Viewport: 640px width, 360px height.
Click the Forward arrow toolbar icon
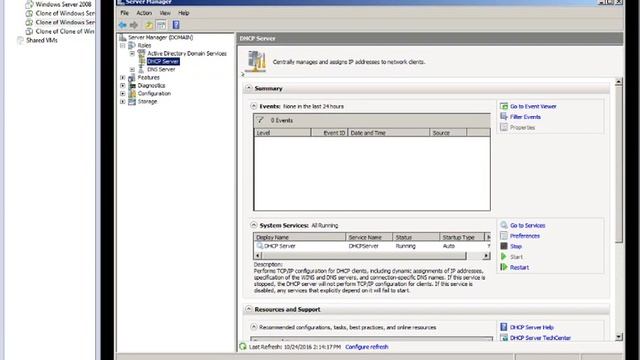[134, 25]
